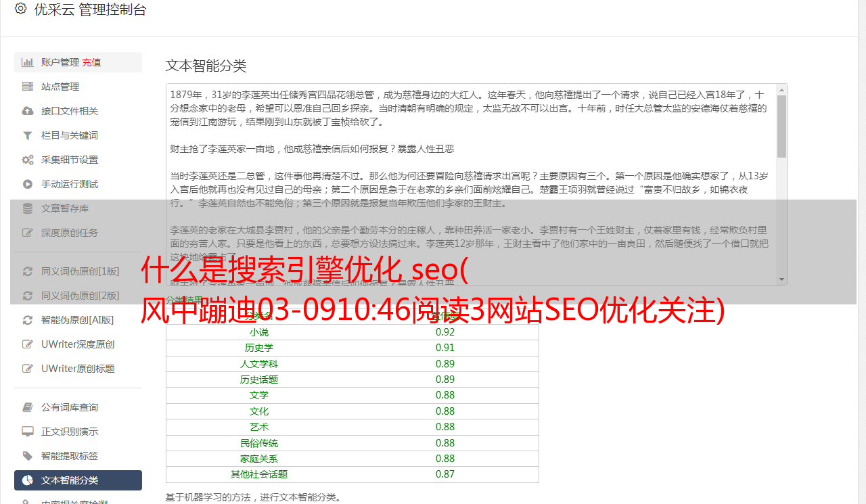
Task: Select the active 文本智能分类 menu item
Action: pos(78,480)
